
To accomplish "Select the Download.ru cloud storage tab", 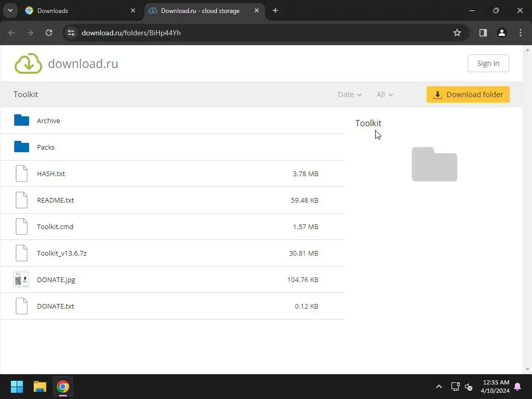I will (x=204, y=10).
